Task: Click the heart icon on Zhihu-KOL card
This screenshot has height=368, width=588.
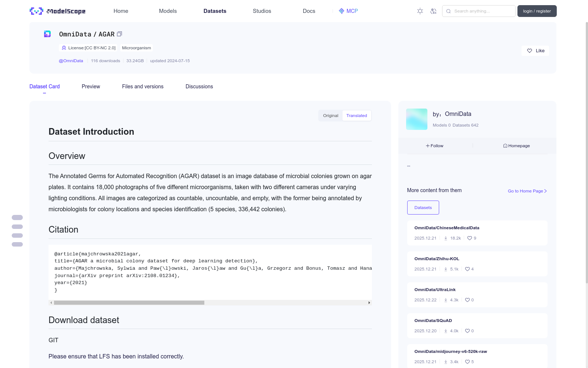Action: pos(467,269)
